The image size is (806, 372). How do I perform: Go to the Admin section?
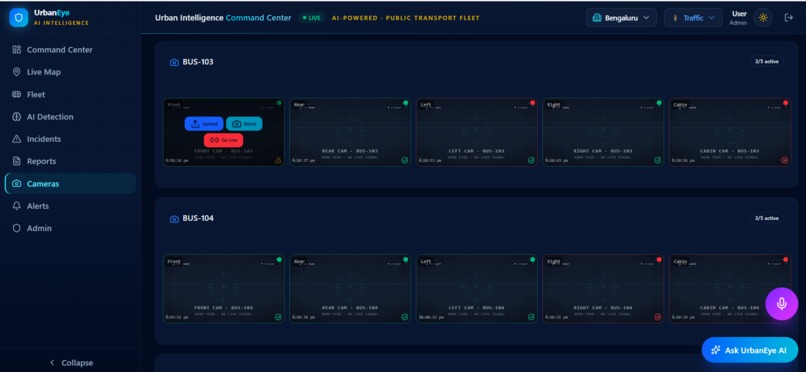(x=70, y=228)
